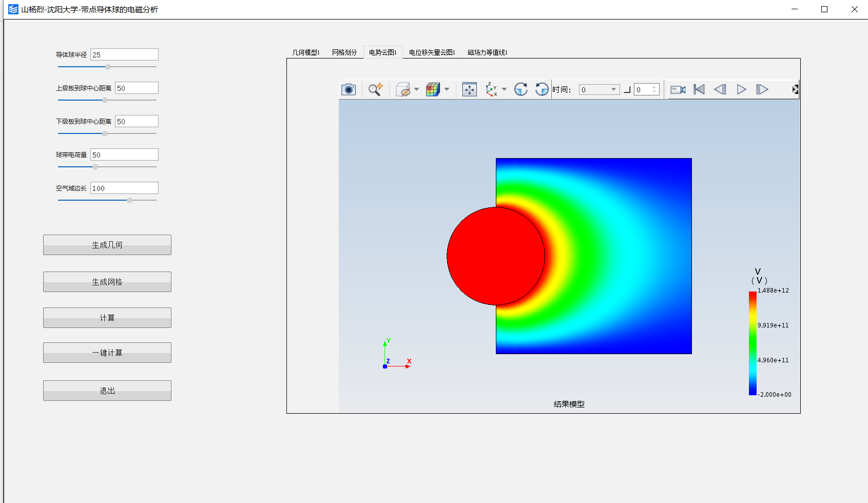
Task: Click the XYZ coordinate axes triad
Action: pos(397,354)
